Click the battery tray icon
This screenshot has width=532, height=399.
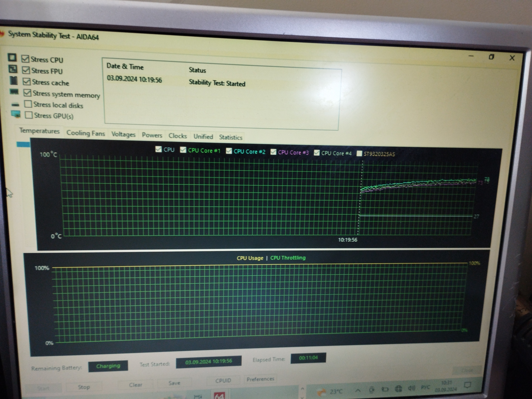(385, 390)
